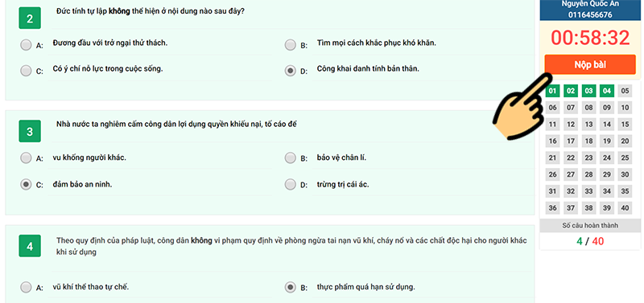Go to question 05 in the number grid

(x=625, y=91)
